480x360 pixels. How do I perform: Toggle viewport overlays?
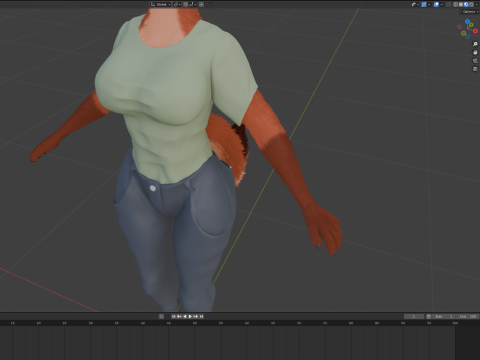click(x=436, y=4)
